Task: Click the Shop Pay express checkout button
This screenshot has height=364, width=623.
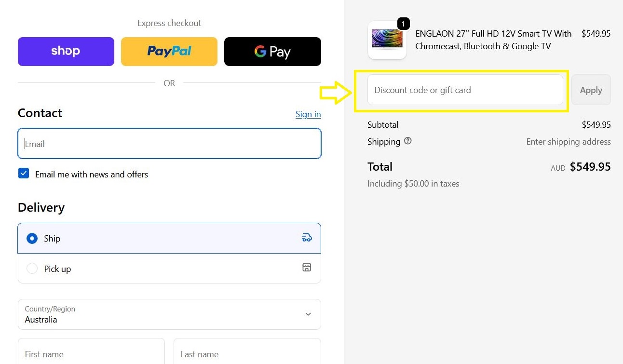Action: pyautogui.click(x=66, y=52)
